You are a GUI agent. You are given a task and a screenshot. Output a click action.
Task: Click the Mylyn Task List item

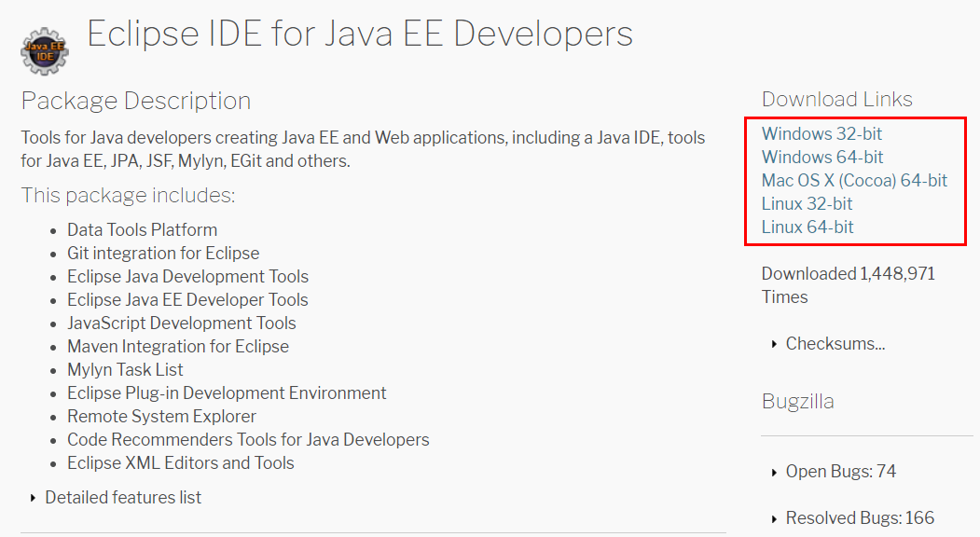(x=125, y=370)
